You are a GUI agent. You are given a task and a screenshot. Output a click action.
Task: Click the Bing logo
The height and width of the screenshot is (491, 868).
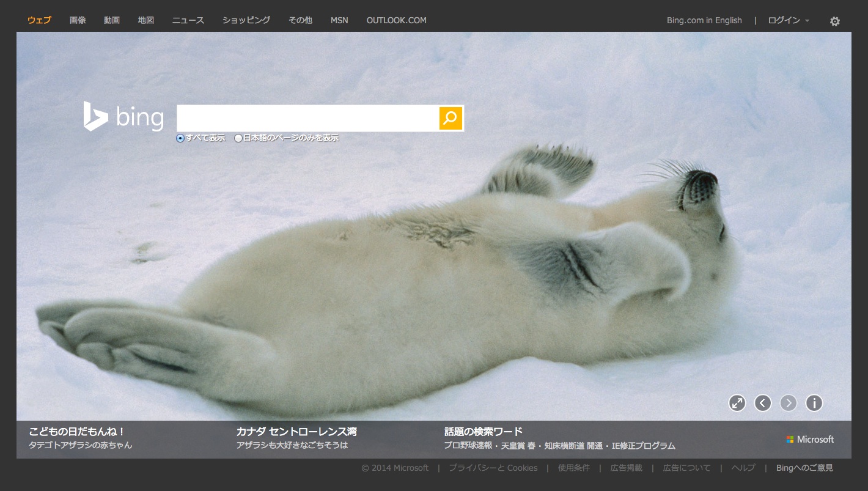[x=124, y=117]
